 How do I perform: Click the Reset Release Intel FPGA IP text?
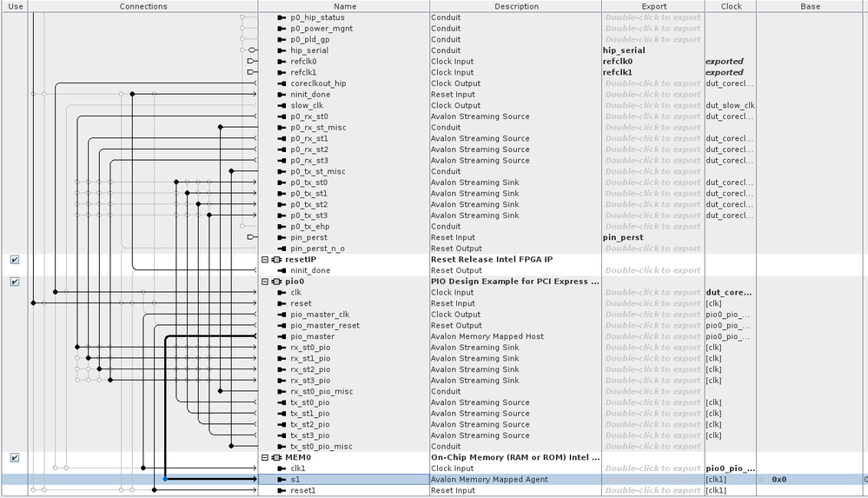492,259
